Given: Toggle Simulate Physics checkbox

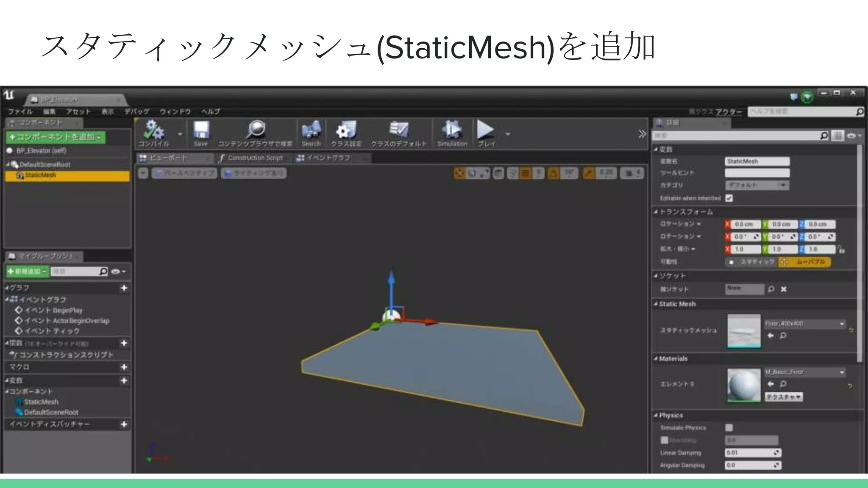Looking at the screenshot, I should tap(729, 427).
